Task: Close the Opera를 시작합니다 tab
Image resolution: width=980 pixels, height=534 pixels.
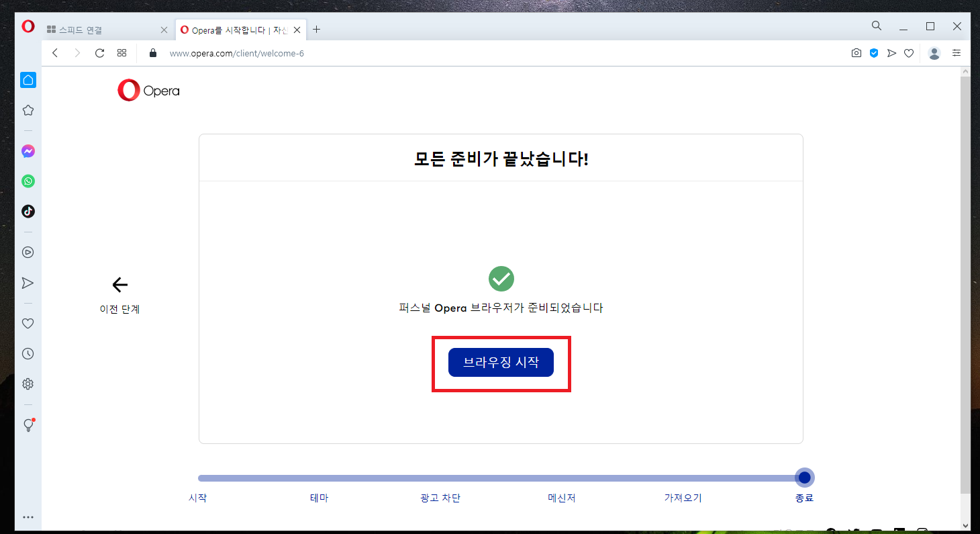Action: tap(297, 30)
